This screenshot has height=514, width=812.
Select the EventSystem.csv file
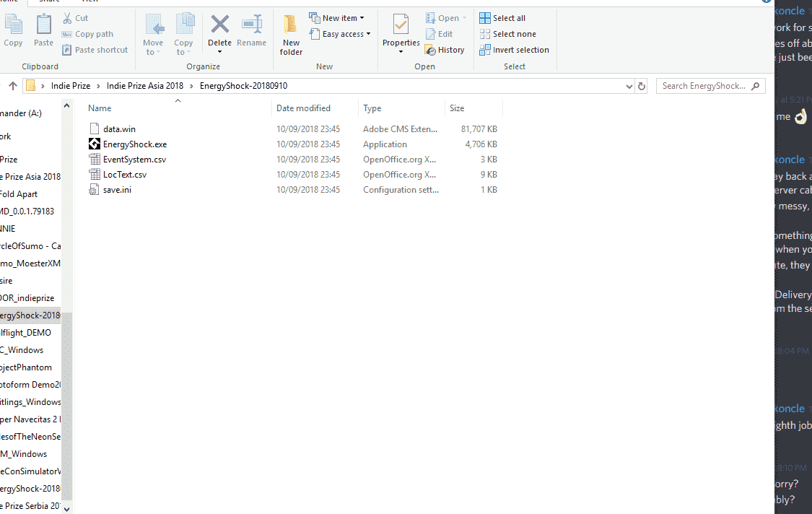(x=134, y=160)
